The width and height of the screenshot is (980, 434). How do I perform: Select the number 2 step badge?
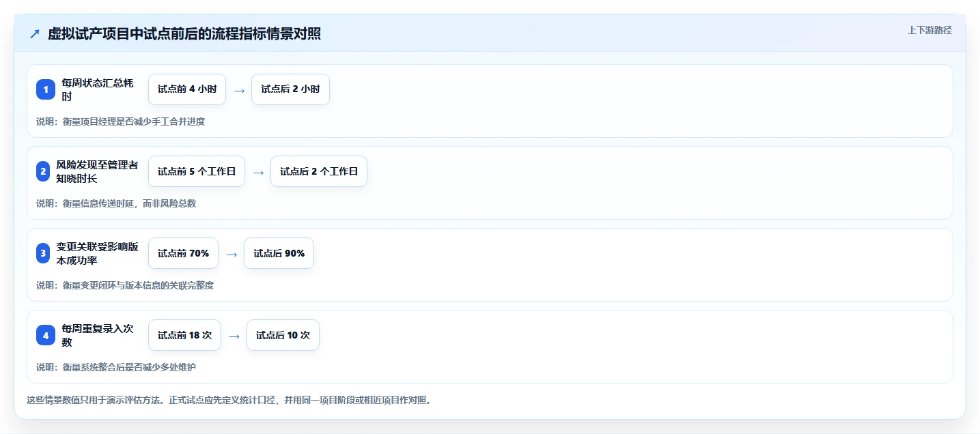(43, 171)
